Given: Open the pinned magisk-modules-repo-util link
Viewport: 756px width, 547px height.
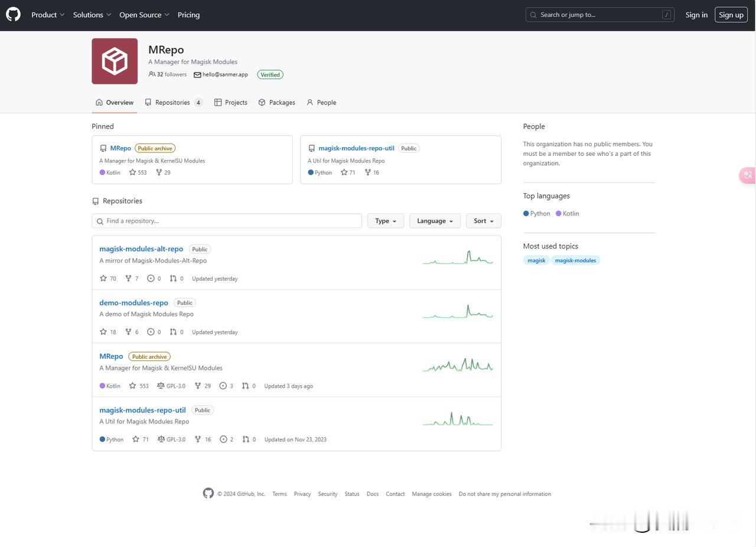Looking at the screenshot, I should tap(356, 148).
